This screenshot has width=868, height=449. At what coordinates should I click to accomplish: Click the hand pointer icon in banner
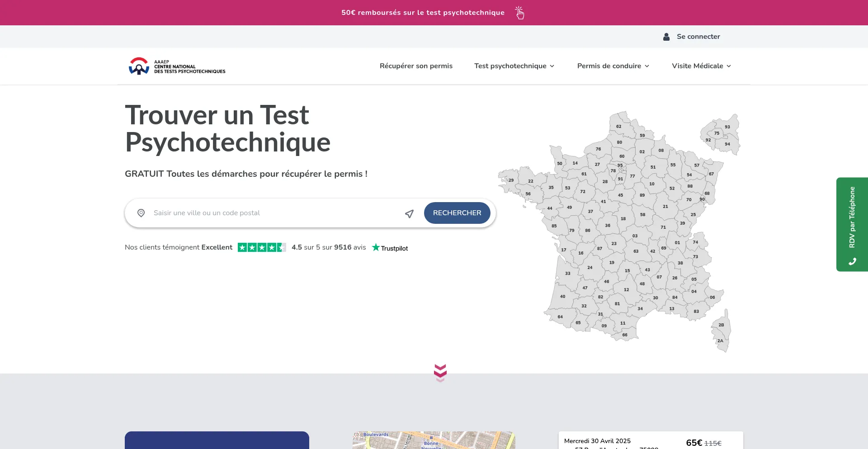coord(519,13)
